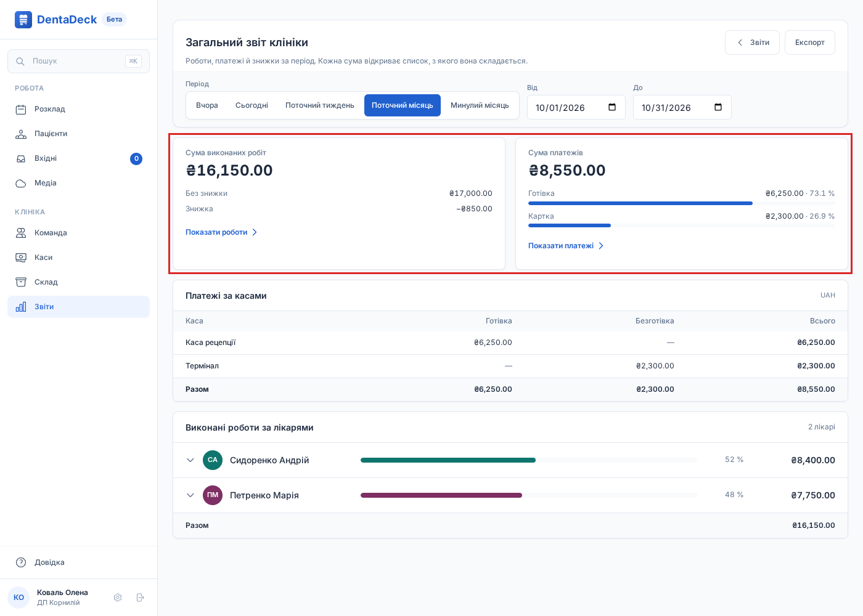The width and height of the screenshot is (863, 616).
Task: Select the Поточний місяць period
Action: pos(403,105)
